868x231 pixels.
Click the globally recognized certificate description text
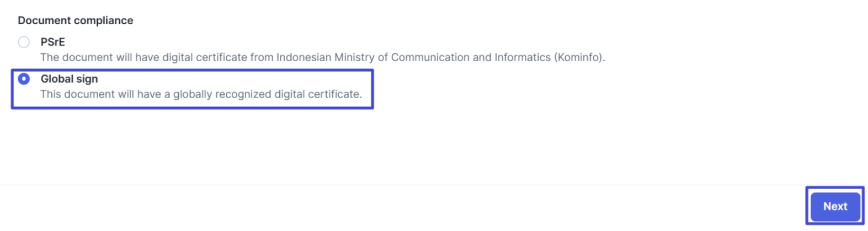pos(201,94)
